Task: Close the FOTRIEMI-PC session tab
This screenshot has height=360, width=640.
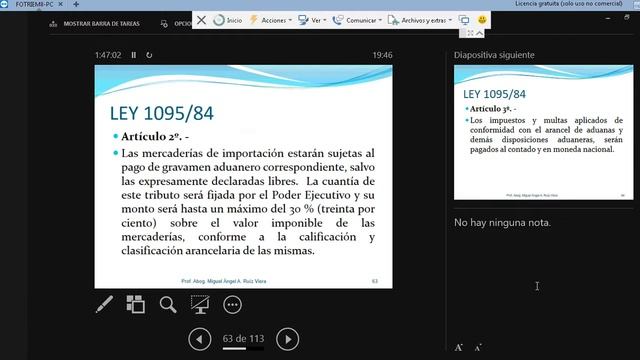Action: click(x=60, y=4)
